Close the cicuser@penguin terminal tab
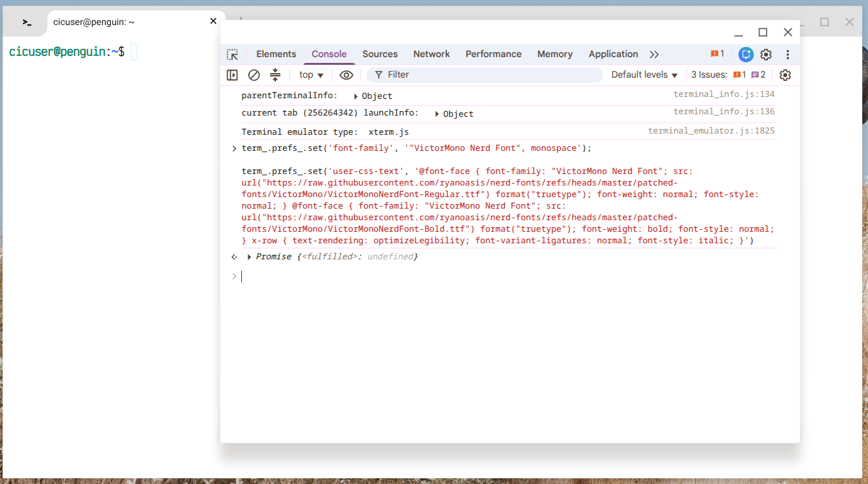 coord(214,22)
